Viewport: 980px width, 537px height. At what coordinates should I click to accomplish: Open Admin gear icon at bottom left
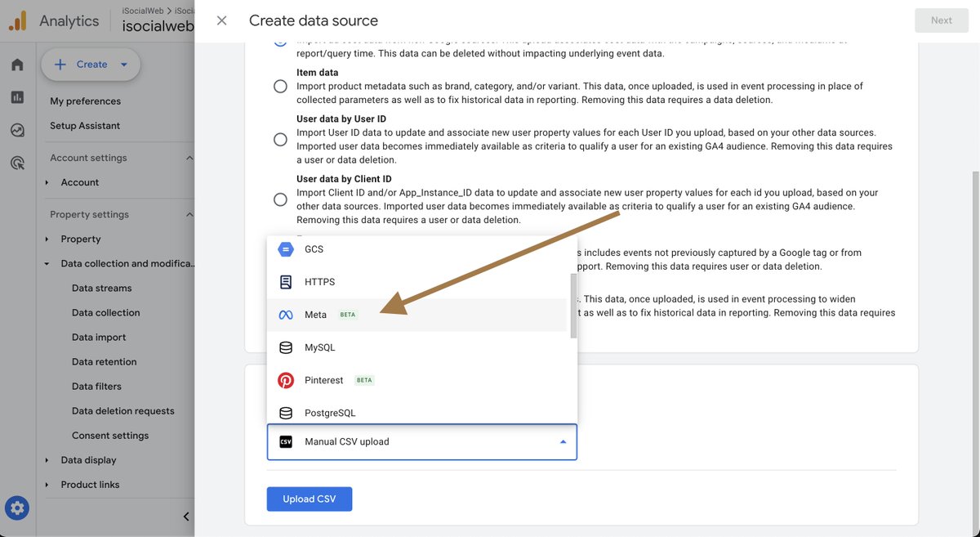(x=17, y=508)
